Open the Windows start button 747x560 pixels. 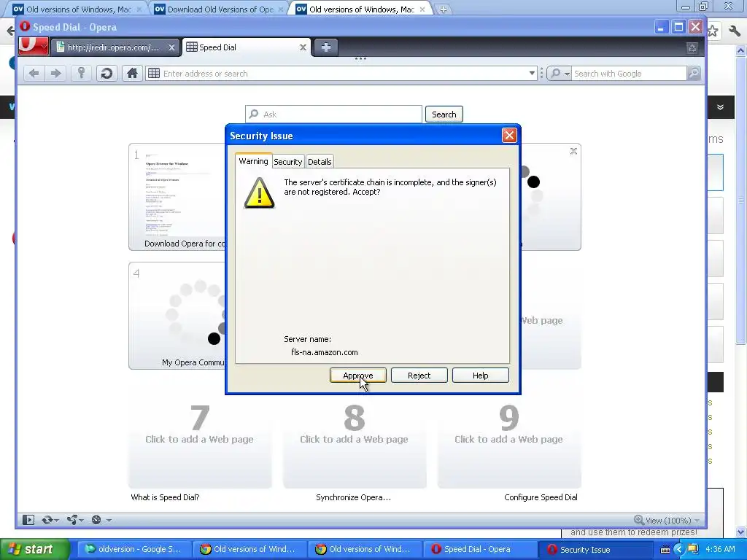point(35,549)
